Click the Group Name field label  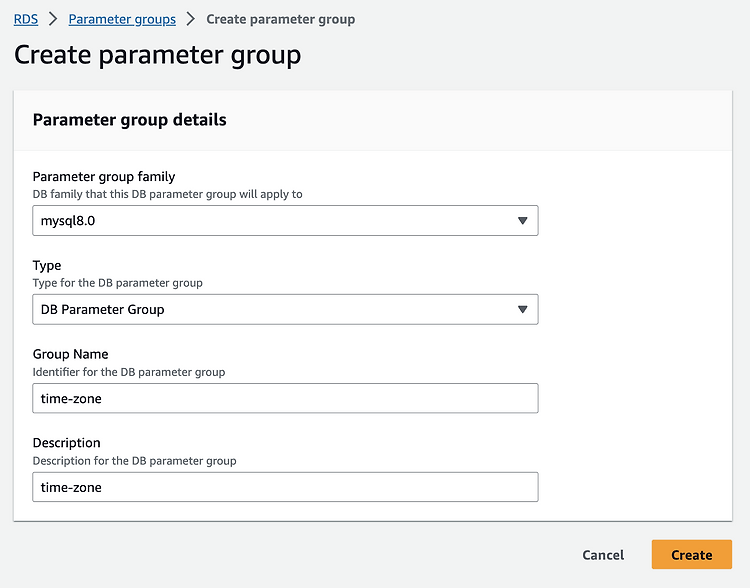click(x=70, y=354)
